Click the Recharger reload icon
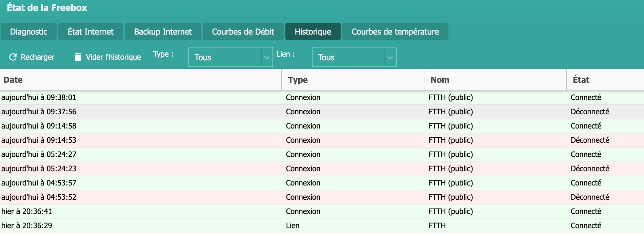Screen dimensions: 644x236 pyautogui.click(x=13, y=57)
